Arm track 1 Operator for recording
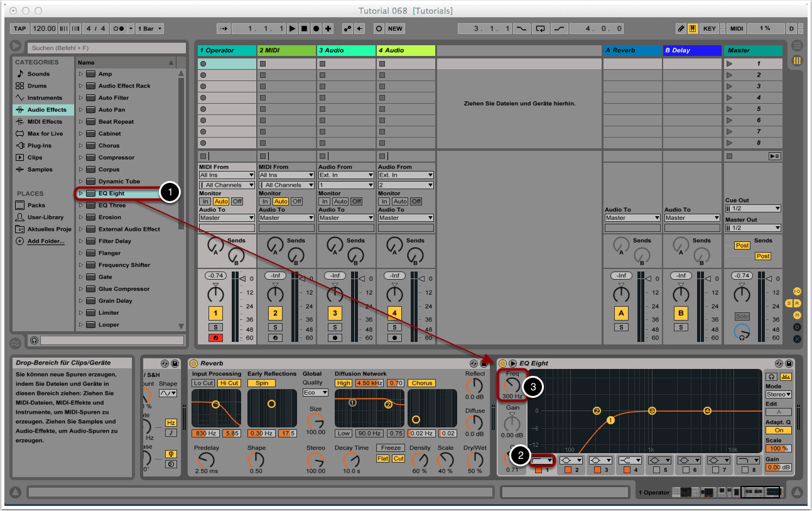812x511 pixels. [215, 338]
